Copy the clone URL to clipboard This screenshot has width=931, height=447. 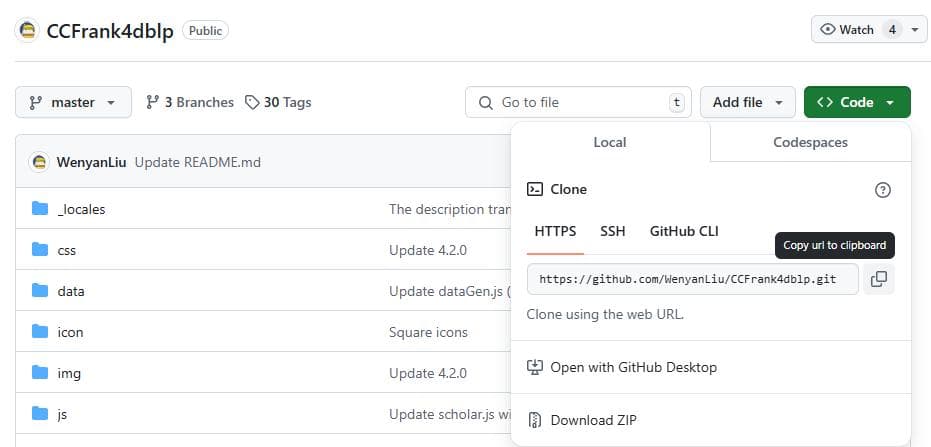click(879, 279)
